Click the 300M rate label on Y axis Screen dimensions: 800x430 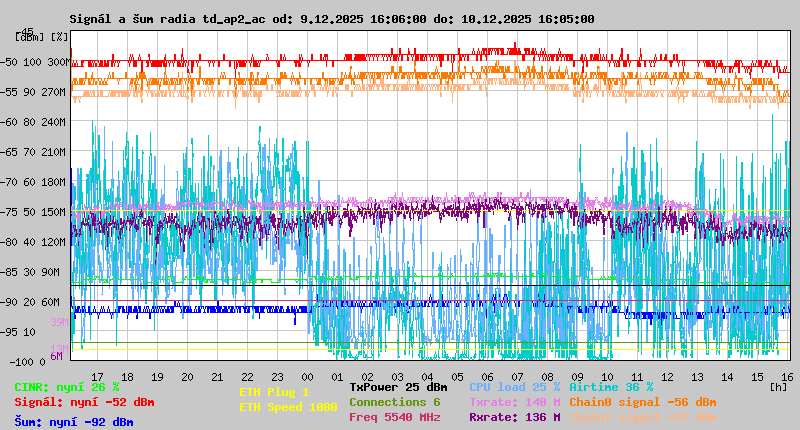(x=57, y=62)
